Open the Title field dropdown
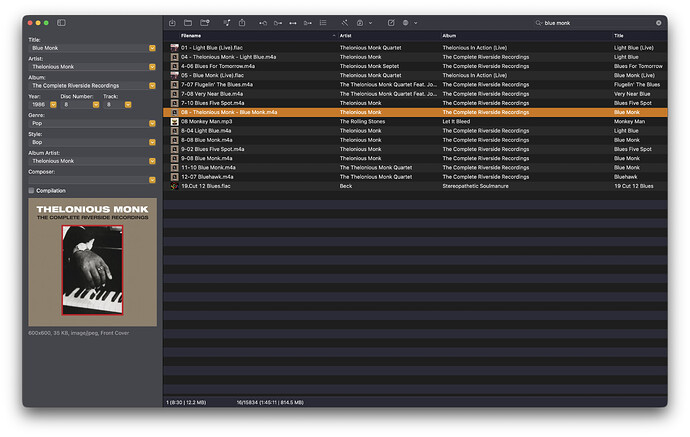Image resolution: width=690 pixels, height=437 pixels. click(152, 48)
